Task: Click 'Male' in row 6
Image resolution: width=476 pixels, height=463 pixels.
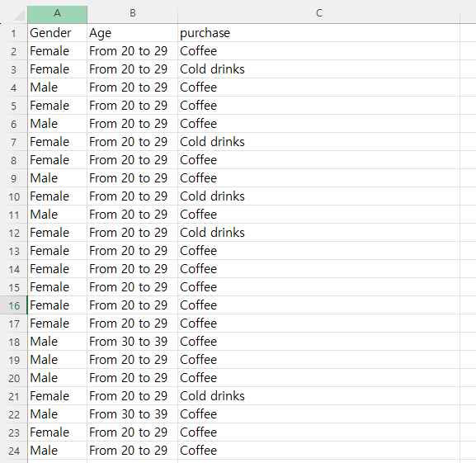Action: [44, 124]
